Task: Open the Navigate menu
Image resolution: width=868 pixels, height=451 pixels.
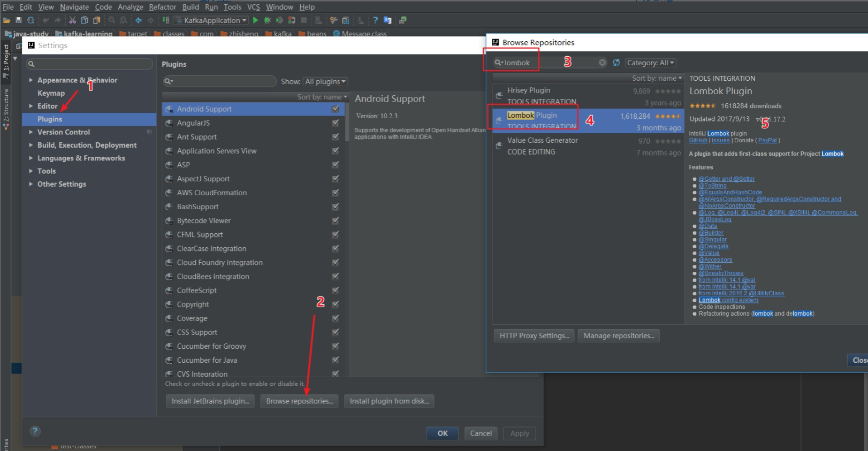Action: point(74,7)
